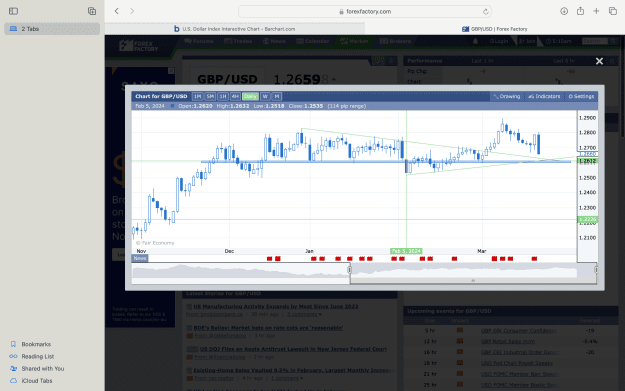Screen dimensions: 625x391
Task: Switch the chart to 1H timeframe
Action: coord(223,96)
